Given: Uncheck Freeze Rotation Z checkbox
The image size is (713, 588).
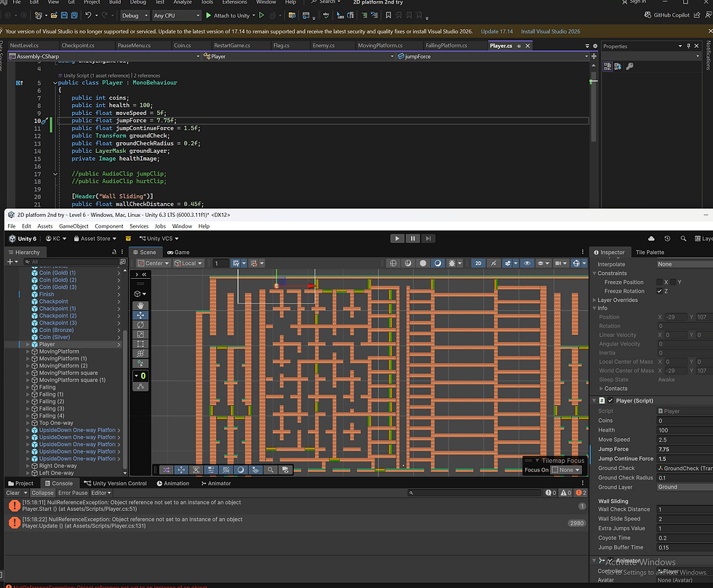Looking at the screenshot, I should [x=659, y=292].
